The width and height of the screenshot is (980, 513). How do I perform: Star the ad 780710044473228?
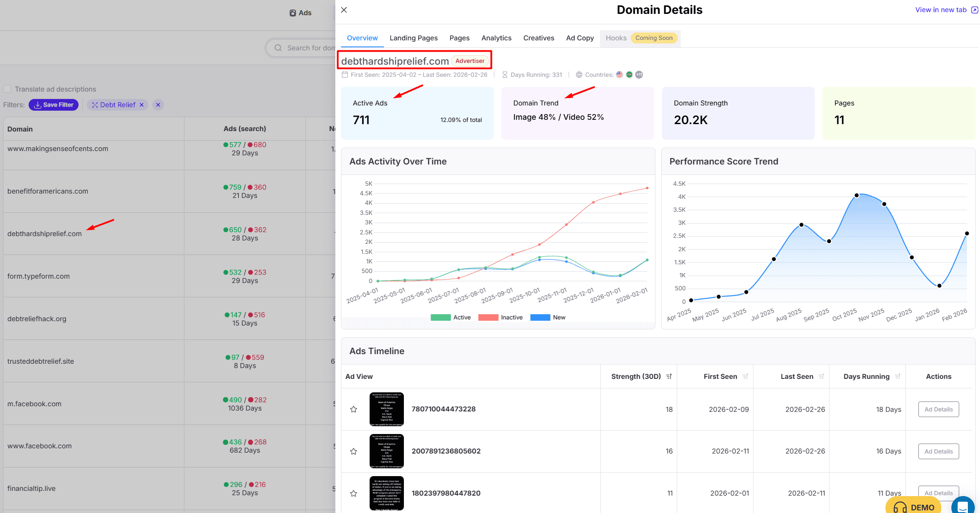pyautogui.click(x=354, y=409)
